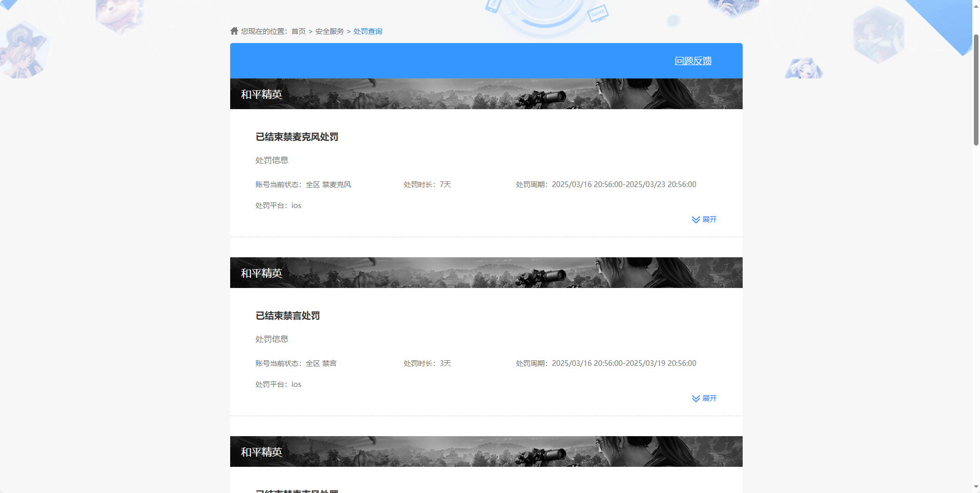Open 安全服务 from the breadcrumb
980x493 pixels.
(x=329, y=31)
